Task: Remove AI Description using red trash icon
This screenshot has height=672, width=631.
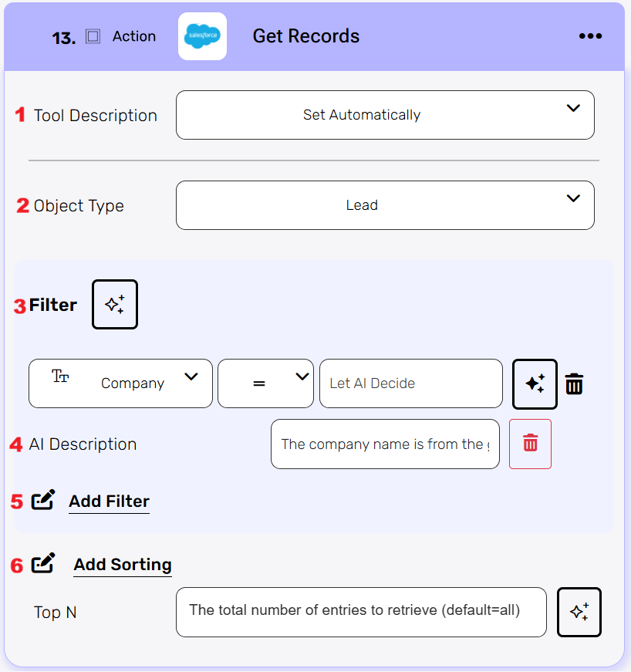Action: (x=530, y=444)
